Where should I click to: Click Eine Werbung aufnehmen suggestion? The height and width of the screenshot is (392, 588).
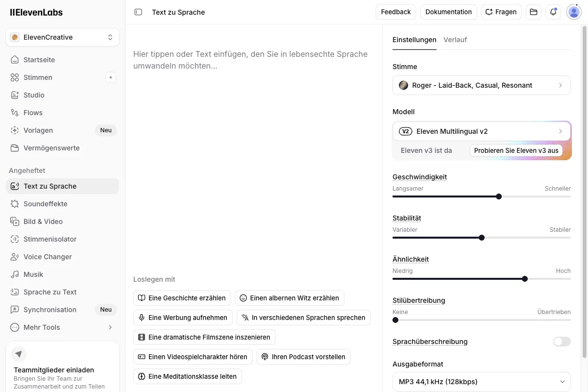(183, 318)
